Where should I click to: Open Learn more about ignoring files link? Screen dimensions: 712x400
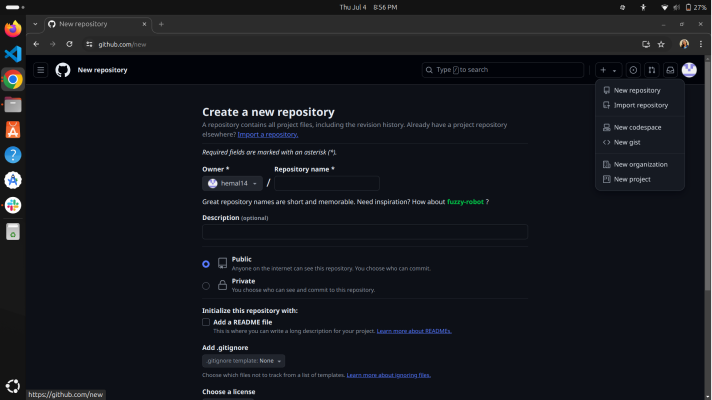[388, 375]
